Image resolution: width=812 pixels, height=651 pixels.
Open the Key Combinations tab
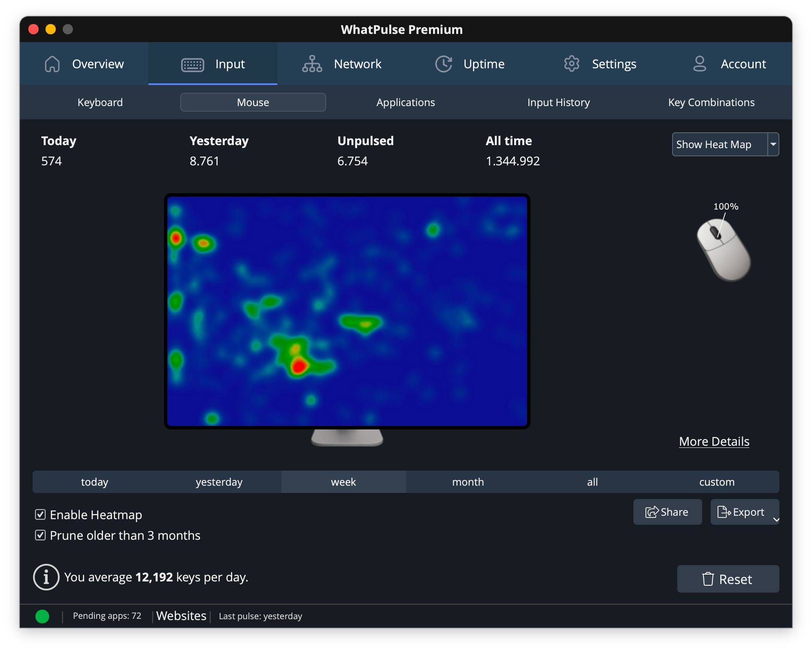point(711,102)
